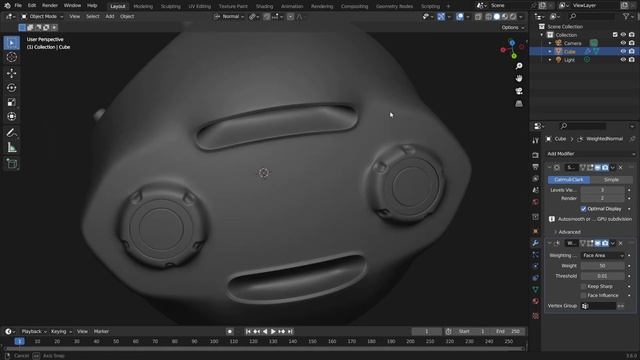Select the Move tool
This screenshot has height=360, width=640.
point(11,73)
